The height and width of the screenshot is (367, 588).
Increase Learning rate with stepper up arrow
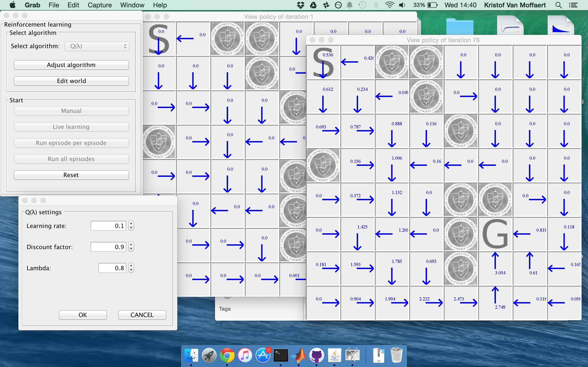click(x=131, y=224)
